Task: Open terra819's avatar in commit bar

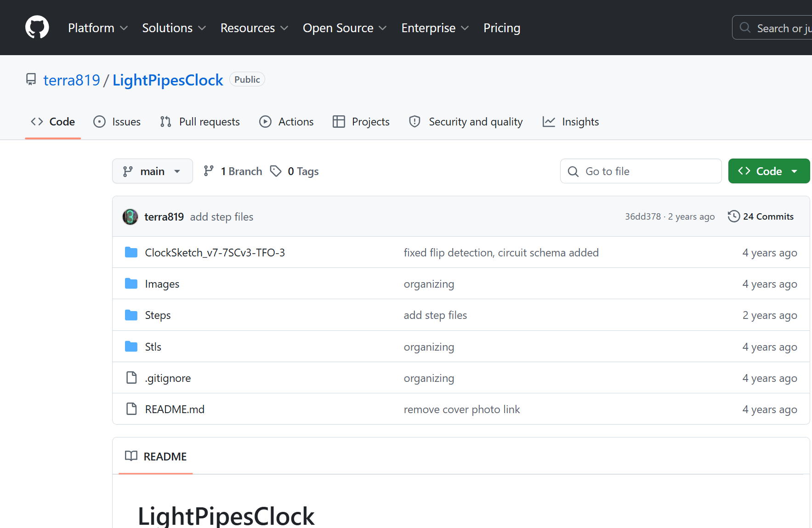Action: pyautogui.click(x=131, y=217)
